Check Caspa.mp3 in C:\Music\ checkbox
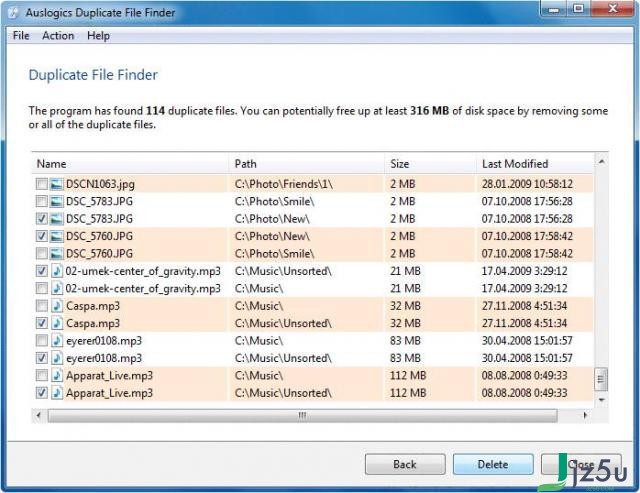The height and width of the screenshot is (493, 640). click(42, 306)
